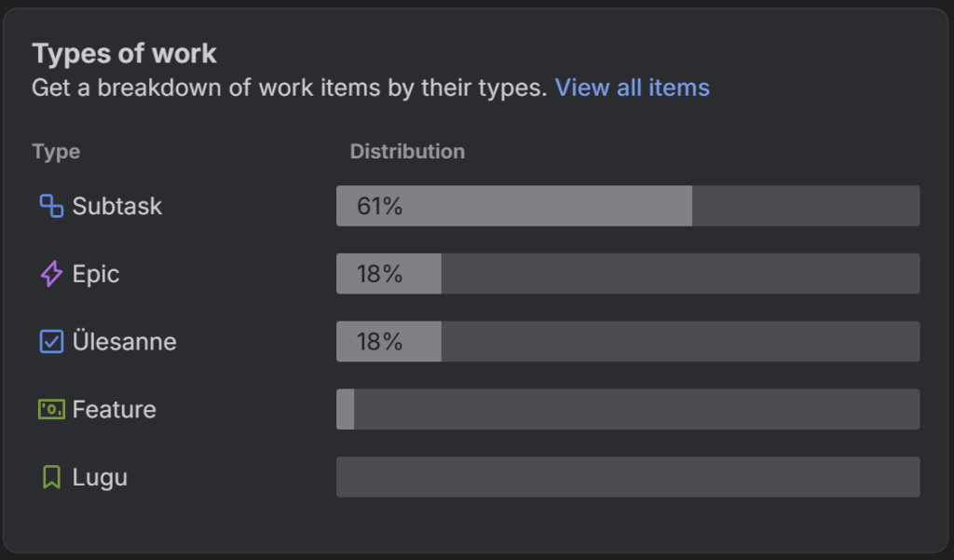Click the Feature distribution bar
Viewport: 954px width, 560px height.
(x=627, y=409)
